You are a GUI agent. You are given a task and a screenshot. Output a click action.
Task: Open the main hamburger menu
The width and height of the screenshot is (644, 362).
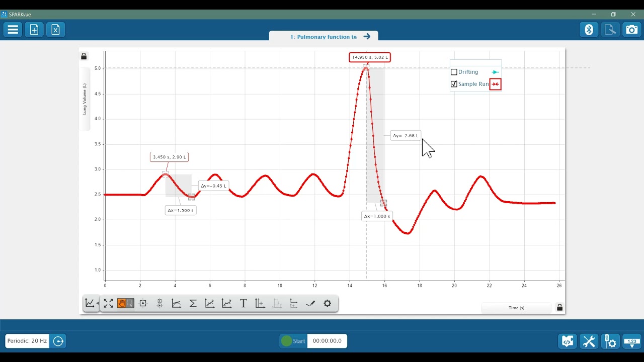(x=13, y=30)
